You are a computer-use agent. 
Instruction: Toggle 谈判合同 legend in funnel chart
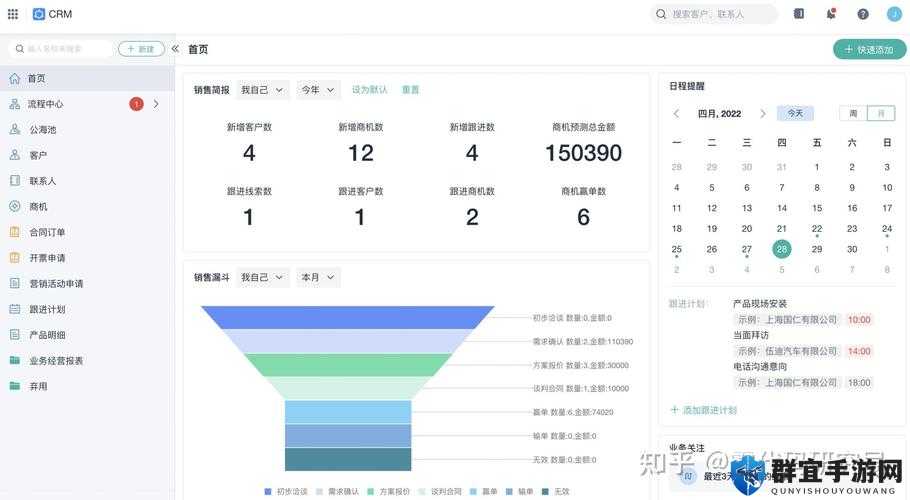[440, 491]
